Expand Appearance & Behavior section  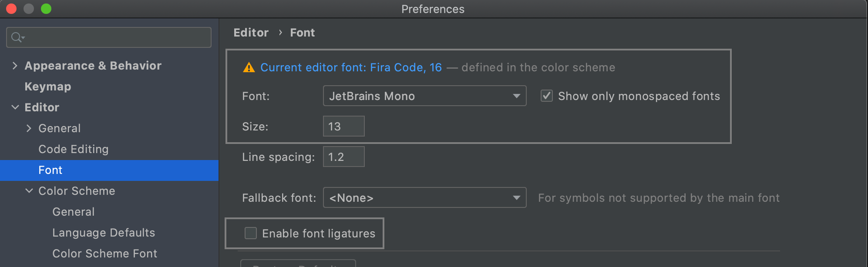coord(15,66)
